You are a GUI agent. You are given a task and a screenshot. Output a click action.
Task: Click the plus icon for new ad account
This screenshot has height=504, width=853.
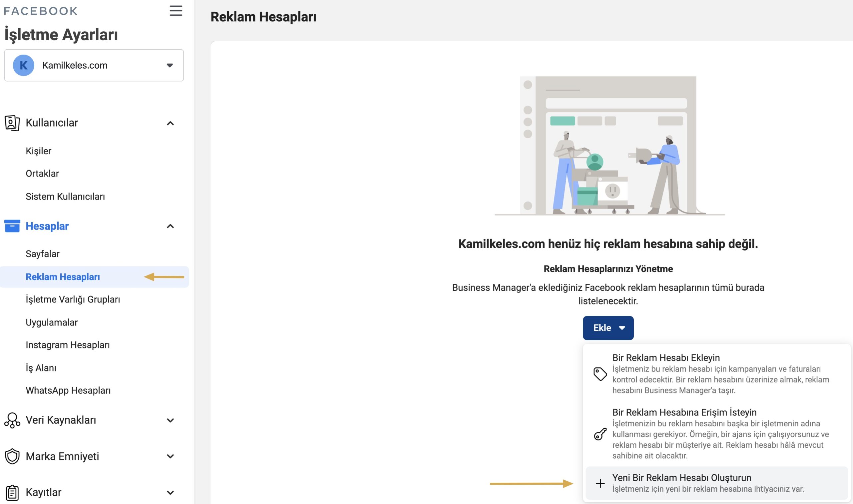(x=600, y=483)
